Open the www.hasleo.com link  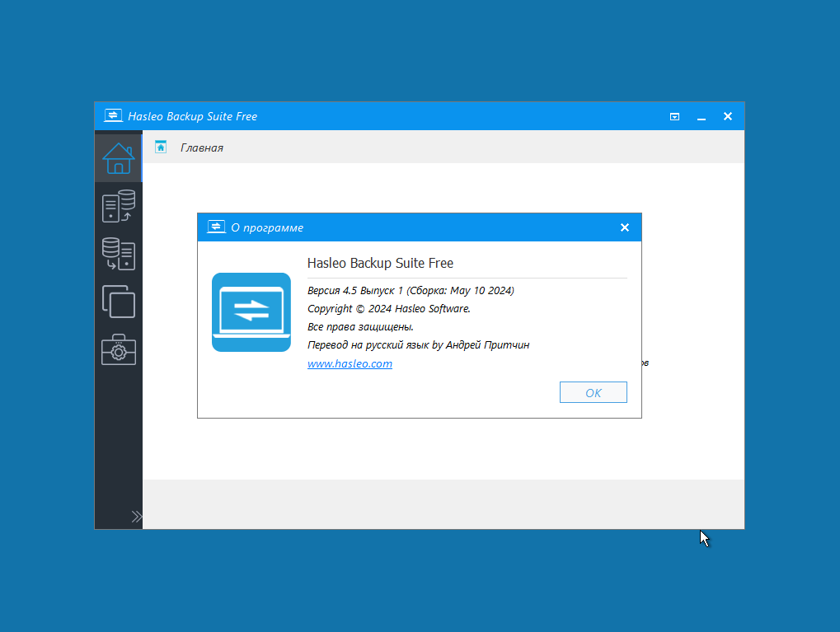coord(350,363)
